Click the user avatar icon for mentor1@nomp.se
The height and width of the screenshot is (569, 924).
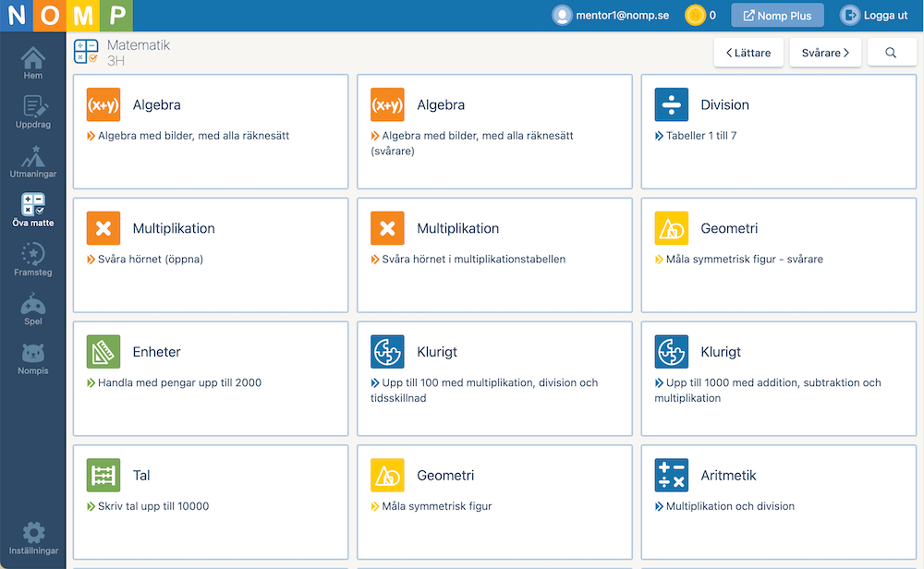pos(562,16)
